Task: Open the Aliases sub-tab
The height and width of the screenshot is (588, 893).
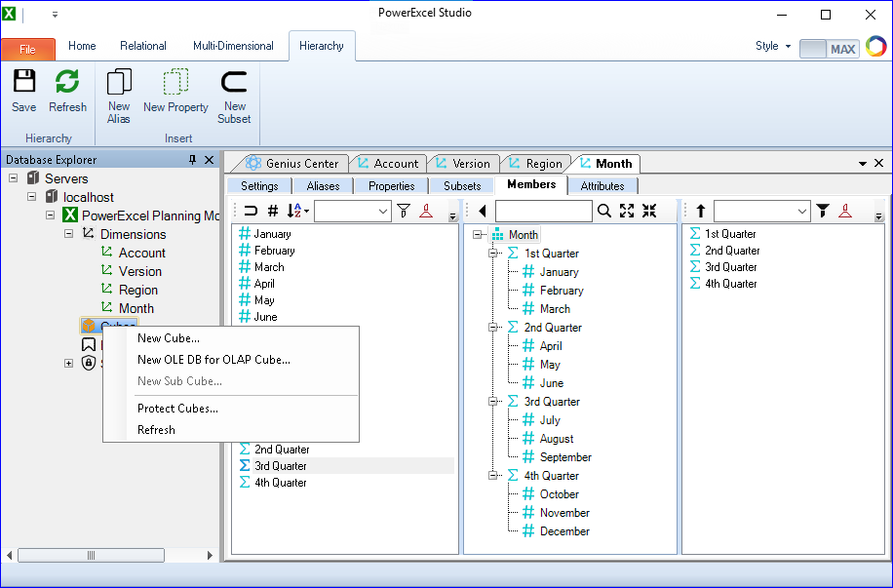Action: (323, 185)
